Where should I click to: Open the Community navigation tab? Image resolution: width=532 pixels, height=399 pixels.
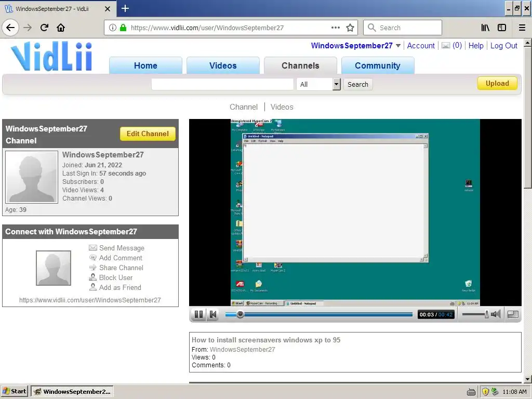coord(378,65)
